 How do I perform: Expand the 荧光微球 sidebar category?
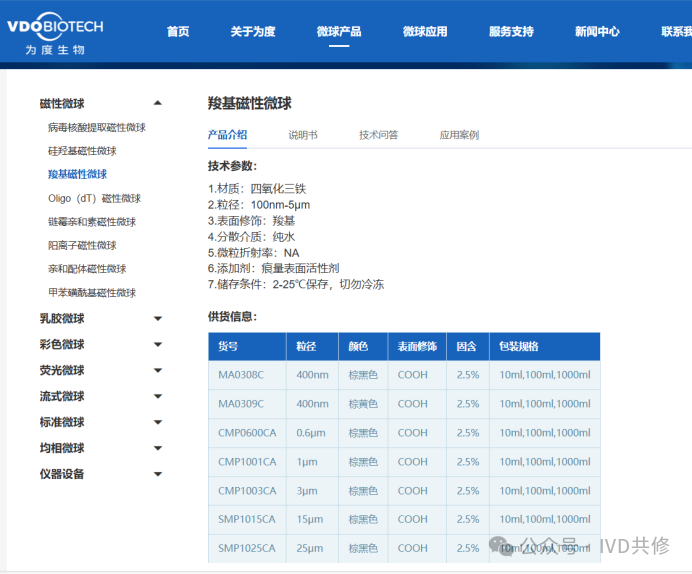(157, 371)
